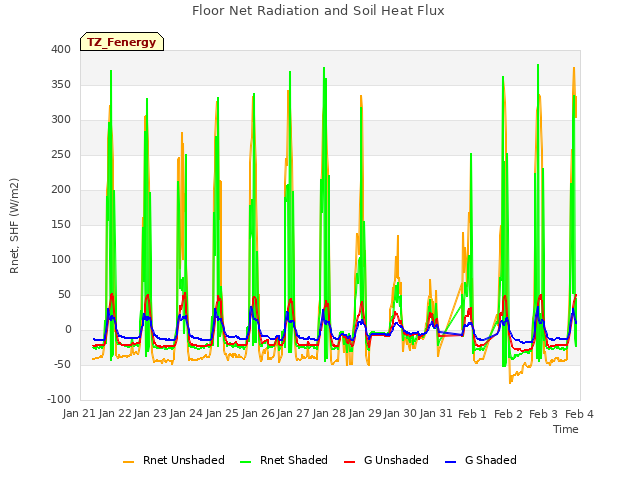
Task: Click the orange Rnet Unshaded legend swatch
Action: pos(129,462)
